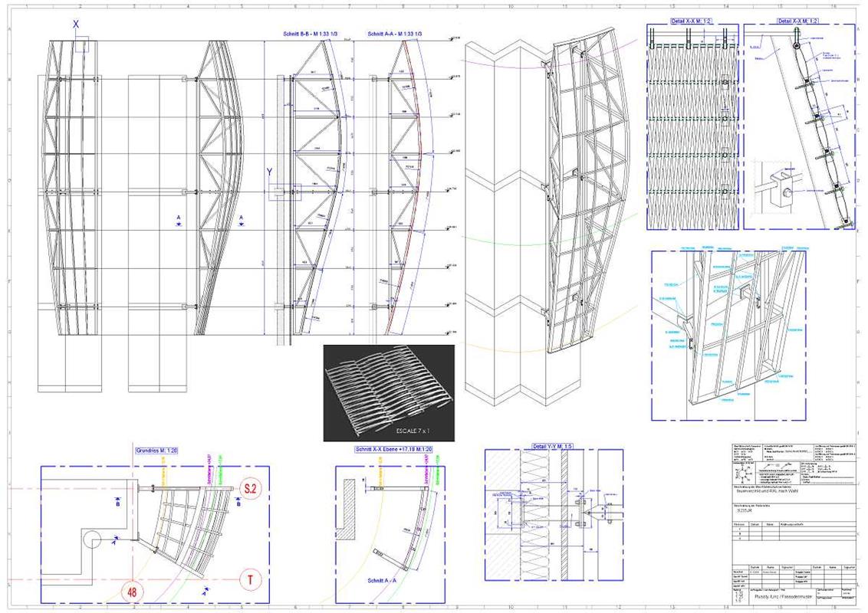The image size is (868, 613).
Task: Select the blue "Y" detail marker
Action: [270, 172]
